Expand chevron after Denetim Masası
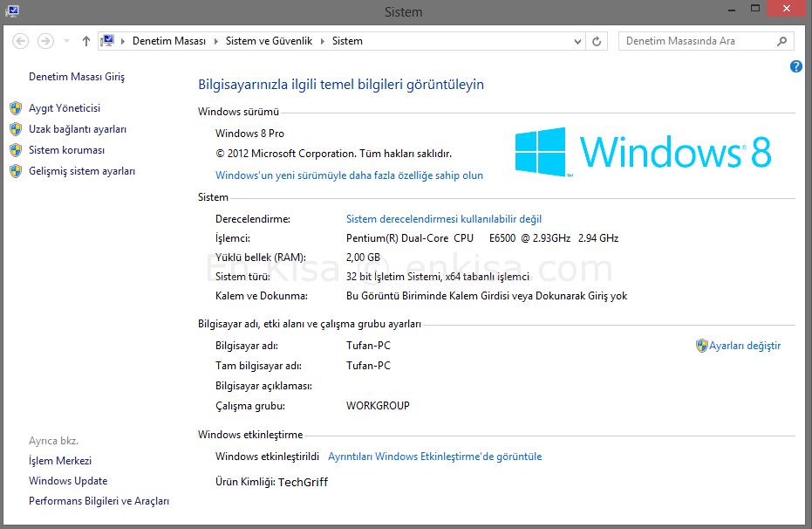Viewport: 812px width, 529px height. [x=216, y=41]
